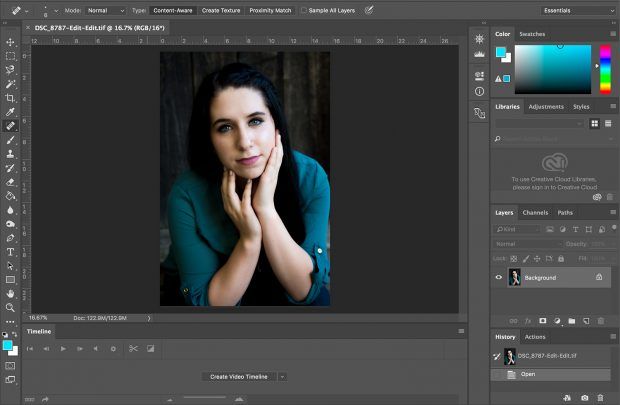Click the rainbow hue slider strip
The height and width of the screenshot is (405, 620).
click(605, 70)
